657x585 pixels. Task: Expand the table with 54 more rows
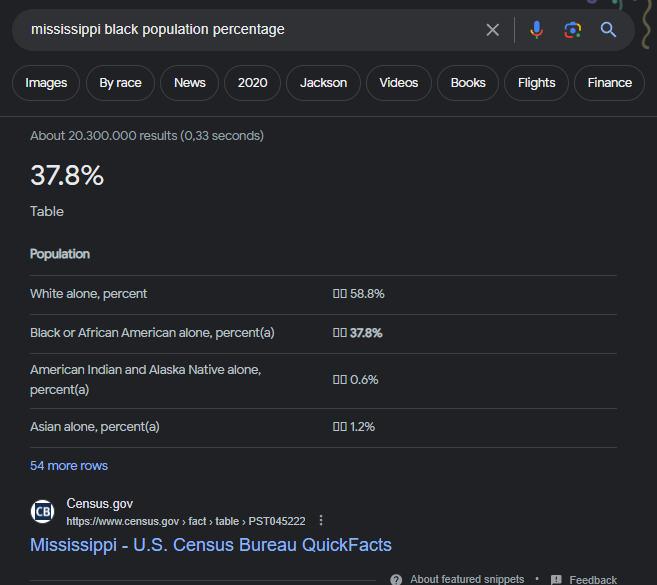click(69, 466)
